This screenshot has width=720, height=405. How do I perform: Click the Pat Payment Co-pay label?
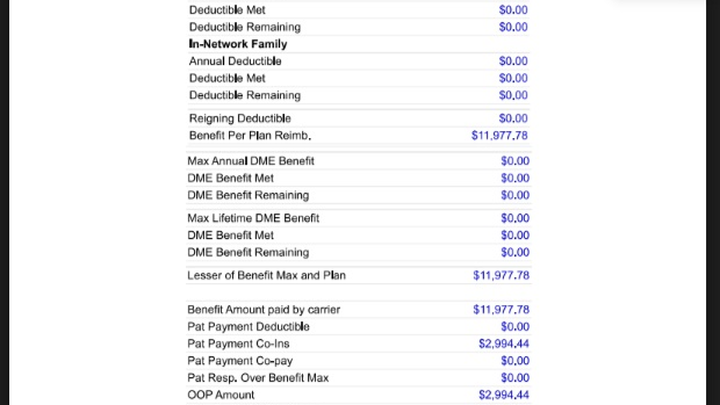[x=240, y=361]
